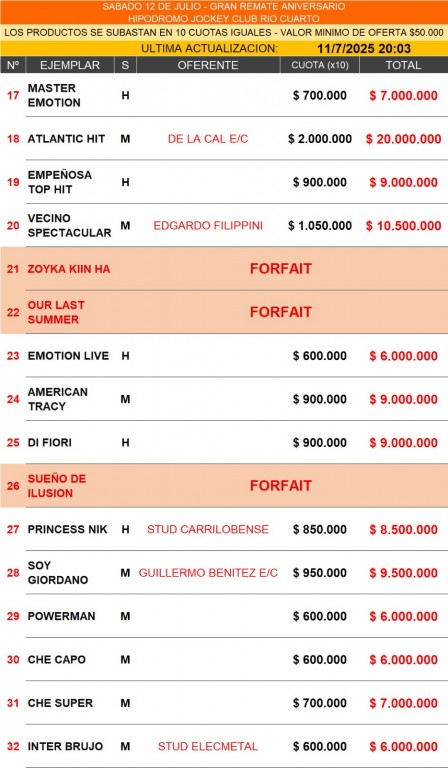Select bidder GUILLERMO BENITEZ E/C
This screenshot has width=448, height=768.
tap(208, 573)
